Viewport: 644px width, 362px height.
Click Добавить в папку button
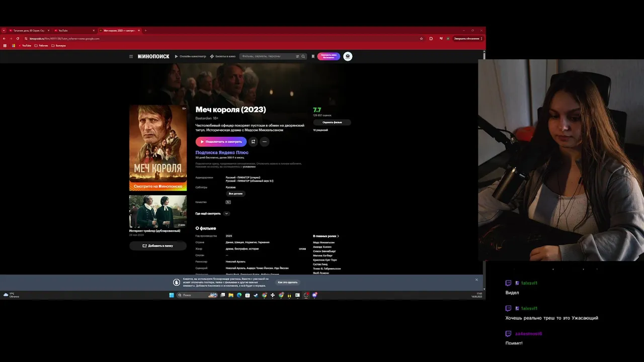158,246
